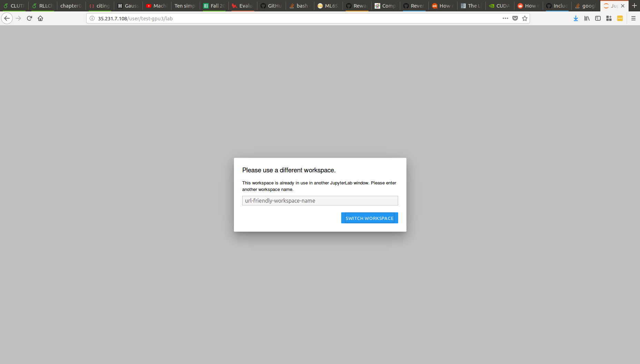Reload the current JupyterLab page
The image size is (640, 364).
coord(29,18)
